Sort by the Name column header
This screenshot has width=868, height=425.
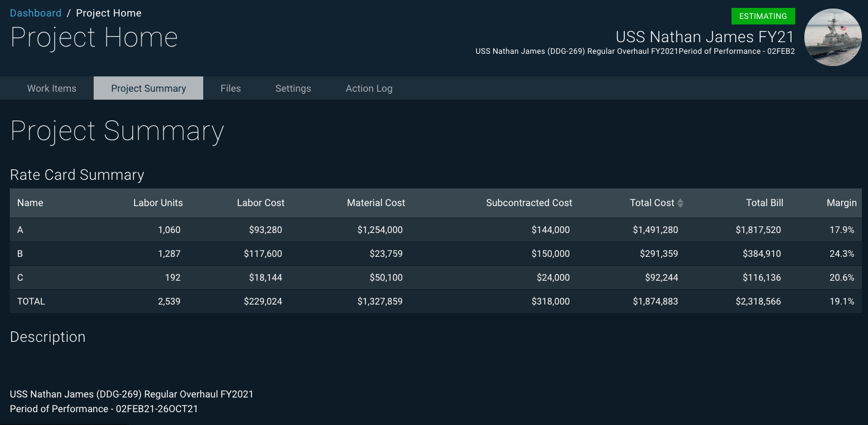pos(30,203)
